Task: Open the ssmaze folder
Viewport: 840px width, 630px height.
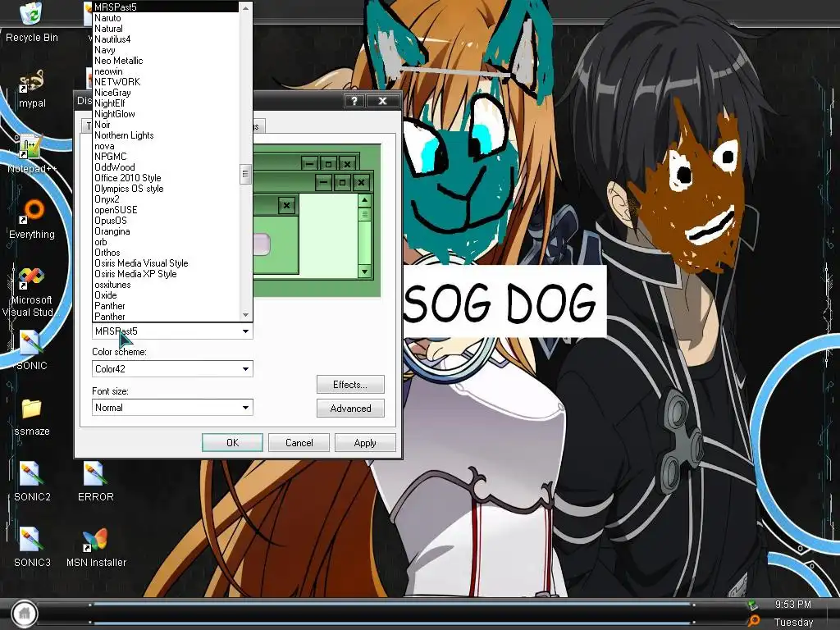Action: [x=32, y=417]
